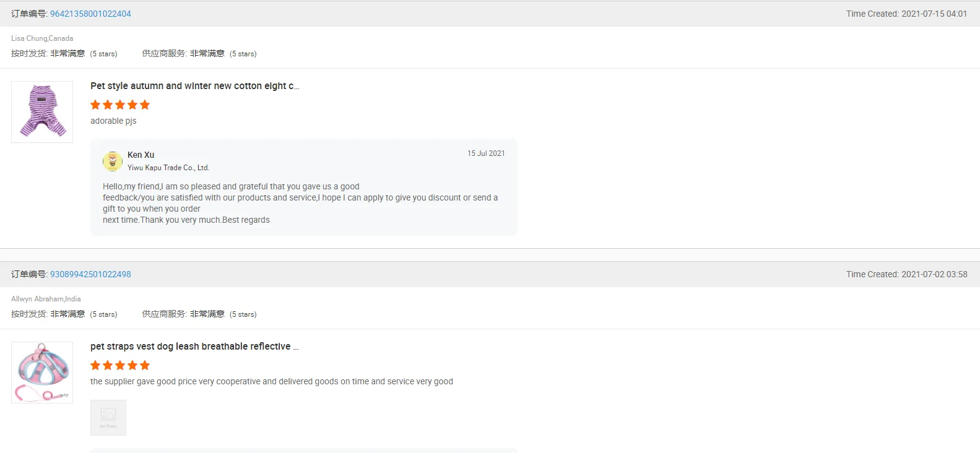Click Yiwu Kapu Trade Co., Ltd. company name
980x453 pixels.
click(x=168, y=168)
